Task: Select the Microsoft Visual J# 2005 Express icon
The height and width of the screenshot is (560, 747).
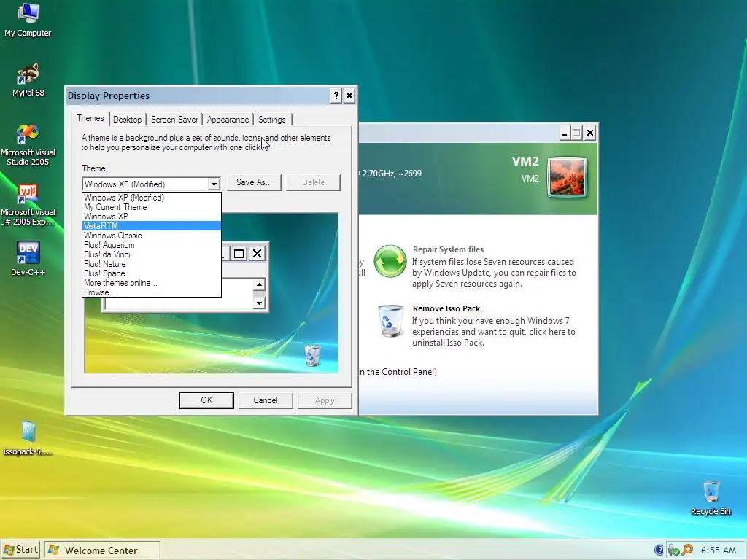Action: (28, 205)
